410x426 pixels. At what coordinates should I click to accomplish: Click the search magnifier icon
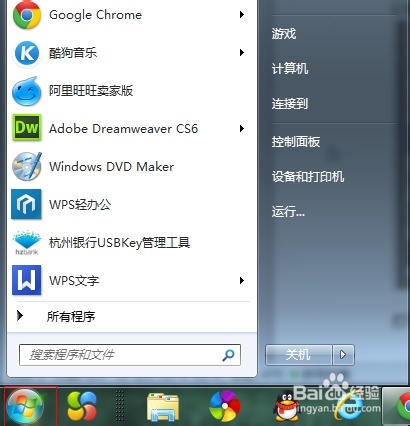point(228,355)
